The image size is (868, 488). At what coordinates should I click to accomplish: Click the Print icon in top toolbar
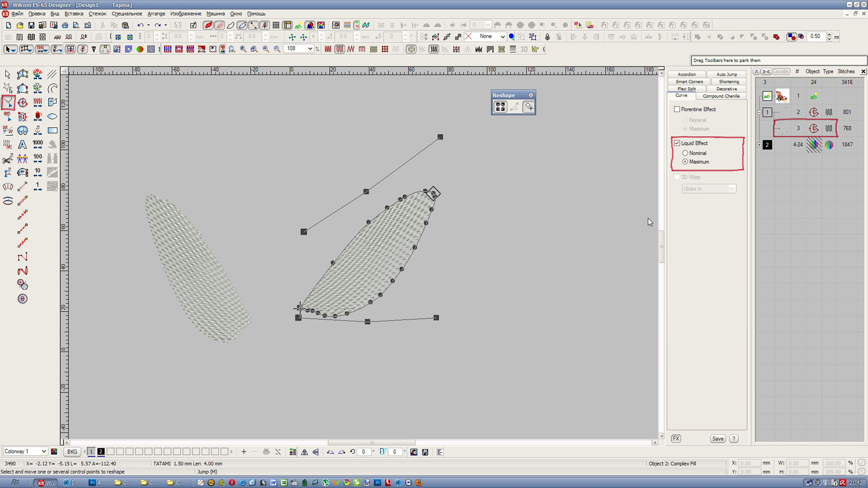click(65, 25)
